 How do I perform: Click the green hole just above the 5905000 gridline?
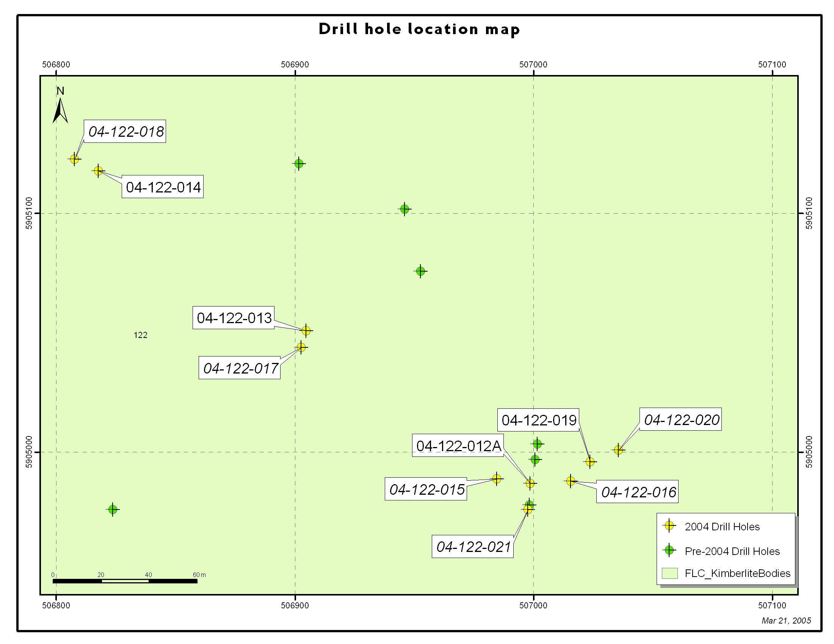pos(537,444)
